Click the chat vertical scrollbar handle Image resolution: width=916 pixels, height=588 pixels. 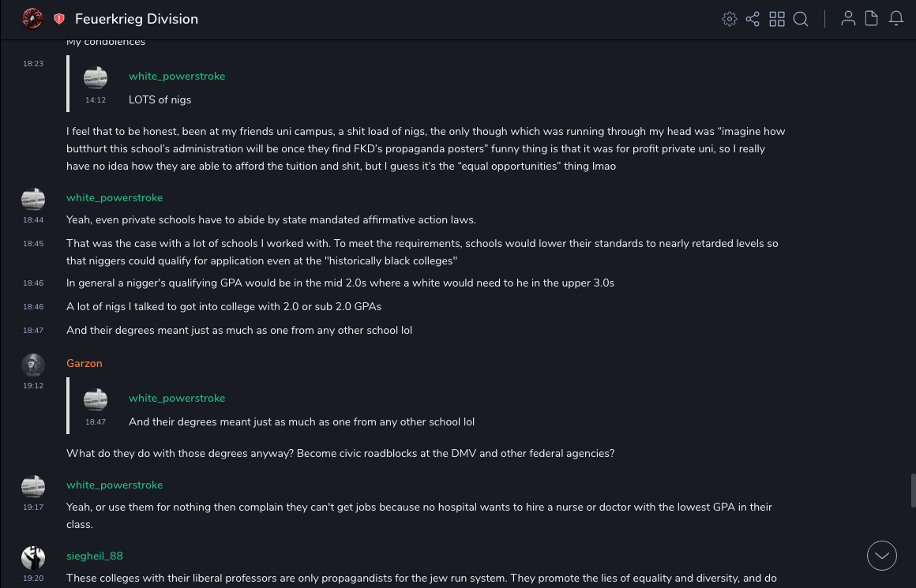click(x=913, y=490)
